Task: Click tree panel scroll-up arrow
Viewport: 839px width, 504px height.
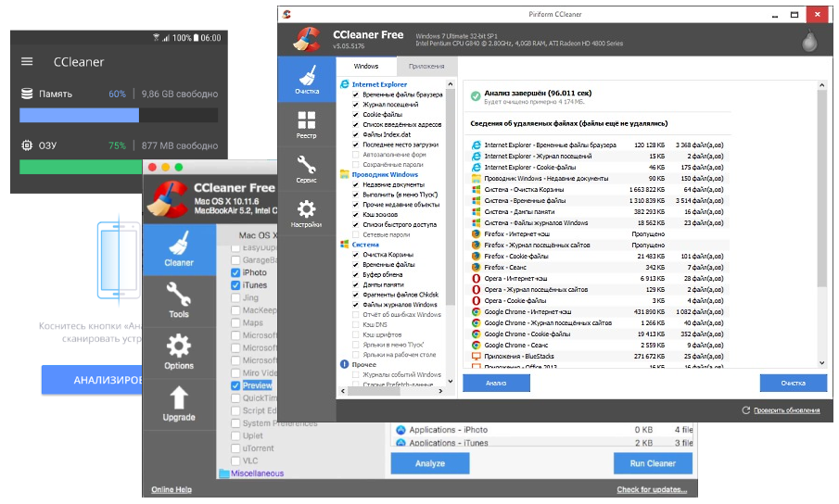Action: 450,84
